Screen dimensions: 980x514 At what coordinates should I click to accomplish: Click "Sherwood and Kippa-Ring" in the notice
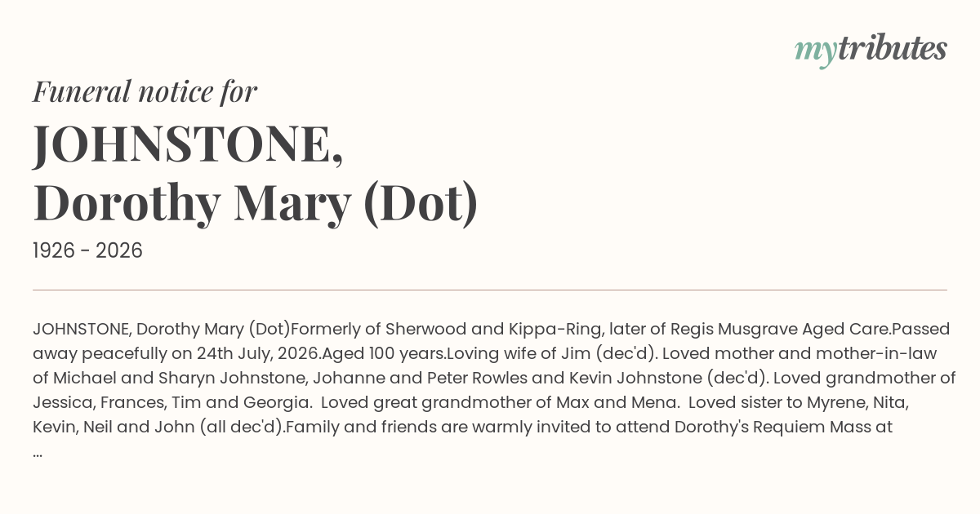point(494,330)
